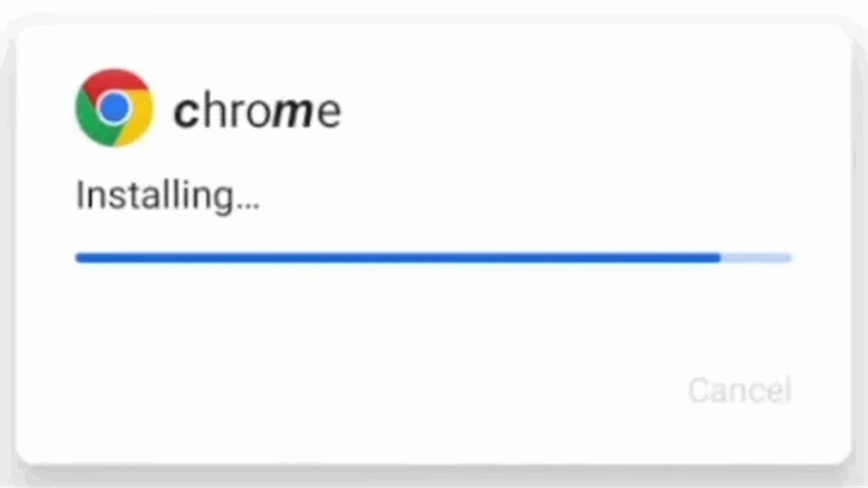The height and width of the screenshot is (488, 868).
Task: Click the unfilled light progress bar end
Action: pyautogui.click(x=756, y=258)
